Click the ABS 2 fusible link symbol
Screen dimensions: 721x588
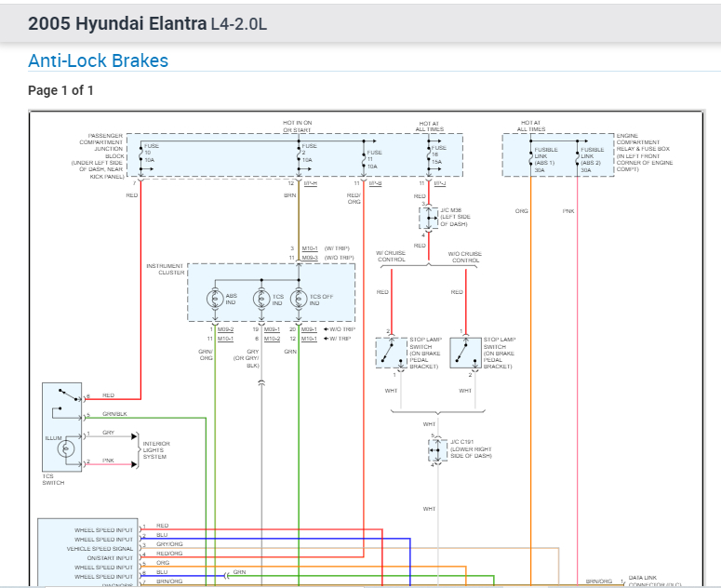pyautogui.click(x=578, y=158)
